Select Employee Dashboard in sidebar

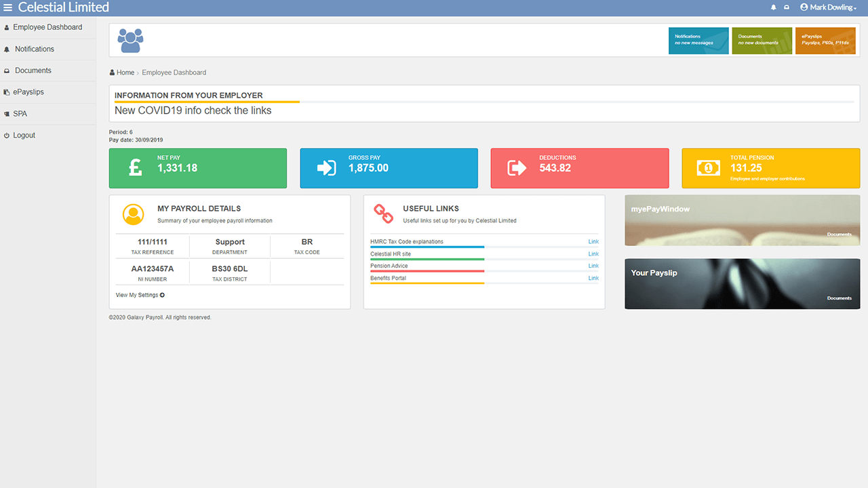48,27
